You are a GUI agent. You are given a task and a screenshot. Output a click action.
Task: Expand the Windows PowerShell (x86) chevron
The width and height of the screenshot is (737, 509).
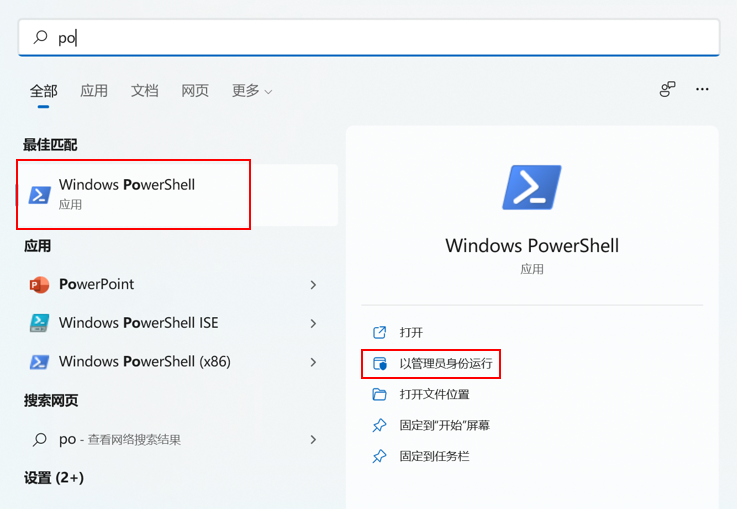tap(313, 361)
